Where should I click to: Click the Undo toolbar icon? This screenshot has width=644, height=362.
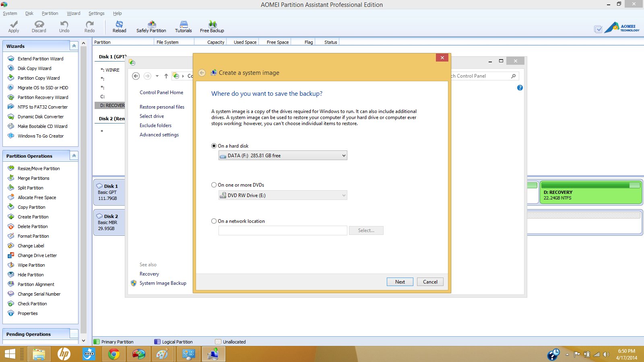point(64,27)
